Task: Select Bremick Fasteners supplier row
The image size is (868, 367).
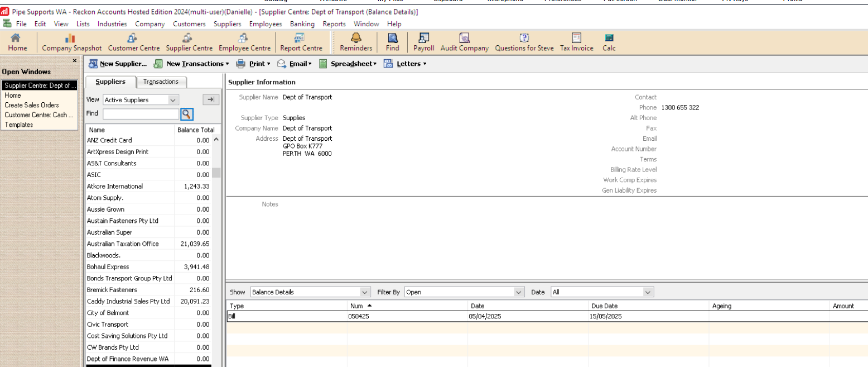Action: 148,290
